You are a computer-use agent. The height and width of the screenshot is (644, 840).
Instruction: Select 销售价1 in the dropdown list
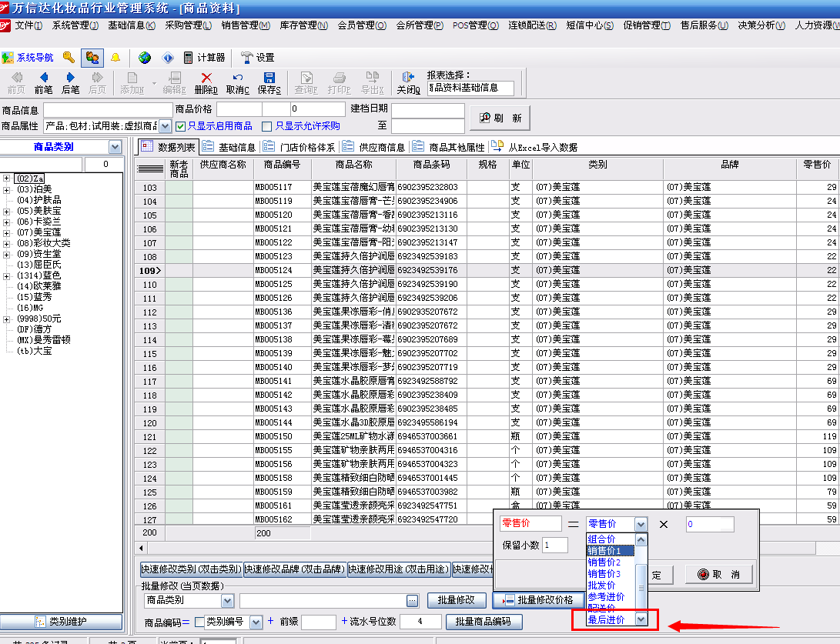click(x=611, y=551)
